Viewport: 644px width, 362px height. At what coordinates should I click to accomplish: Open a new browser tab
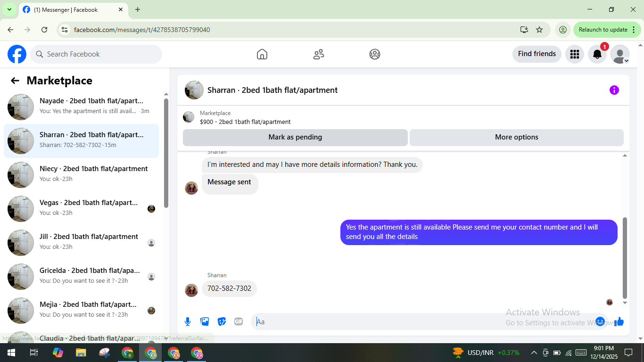138,9
